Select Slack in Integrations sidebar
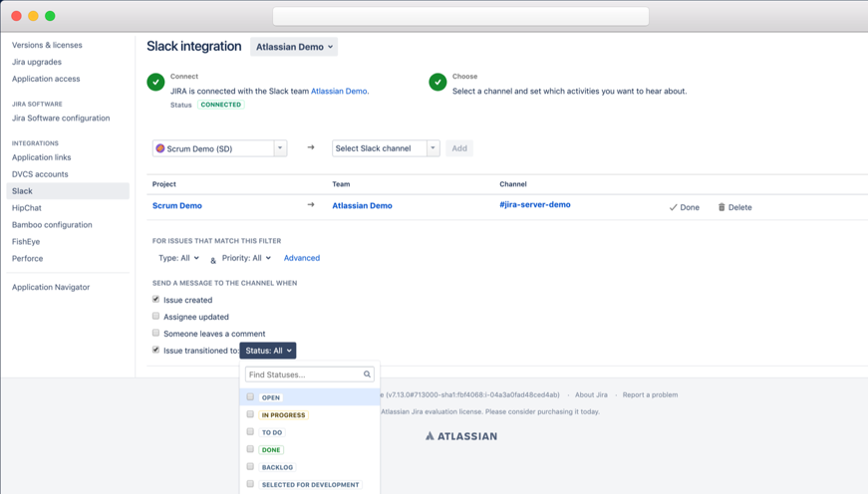Image resolution: width=868 pixels, height=494 pixels. pos(68,191)
